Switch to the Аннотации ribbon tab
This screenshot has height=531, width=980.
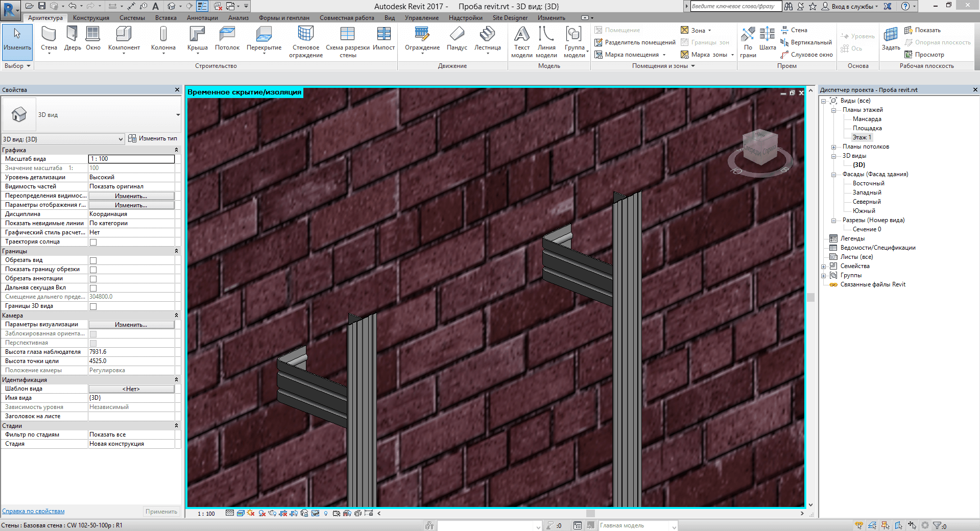point(202,18)
